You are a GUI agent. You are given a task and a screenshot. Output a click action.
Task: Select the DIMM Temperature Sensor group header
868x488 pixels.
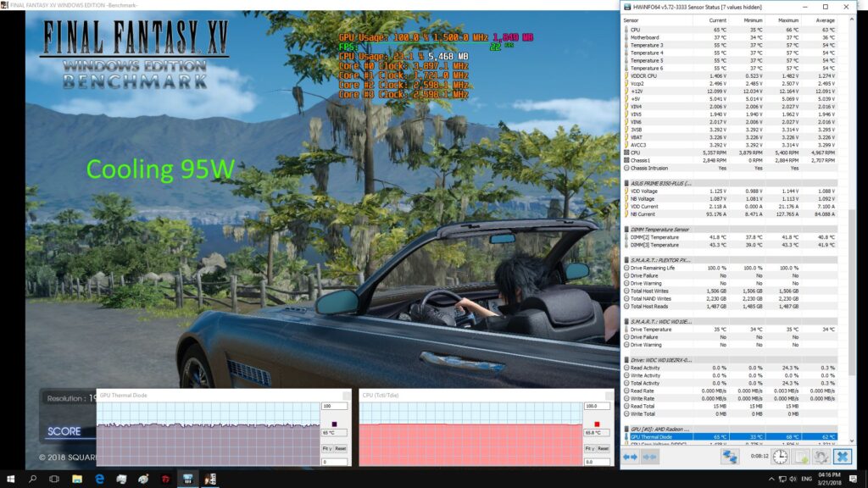click(x=730, y=229)
